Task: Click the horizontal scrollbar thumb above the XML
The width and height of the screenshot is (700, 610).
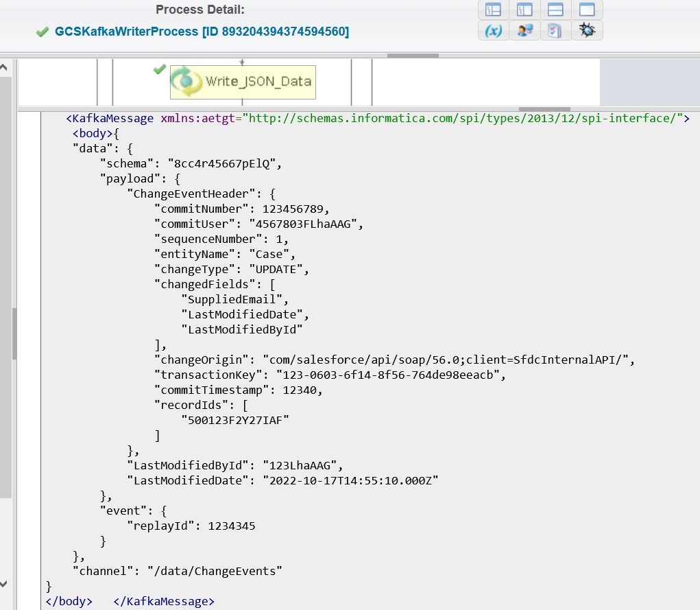Action: point(544,109)
